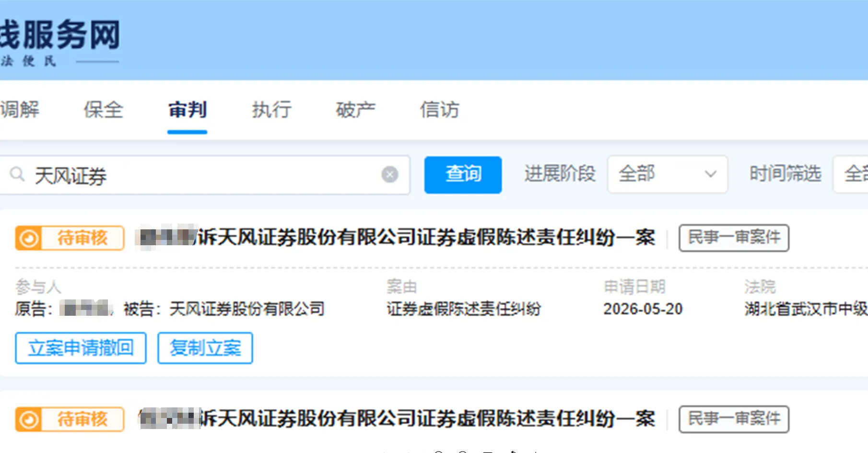Click the blue 查询 button
This screenshot has height=453, width=868.
(x=463, y=175)
